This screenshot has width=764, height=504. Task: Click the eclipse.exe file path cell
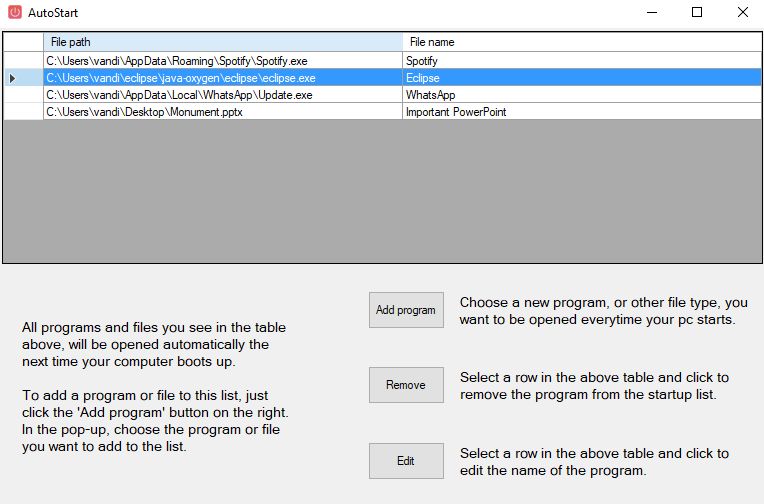pos(222,78)
